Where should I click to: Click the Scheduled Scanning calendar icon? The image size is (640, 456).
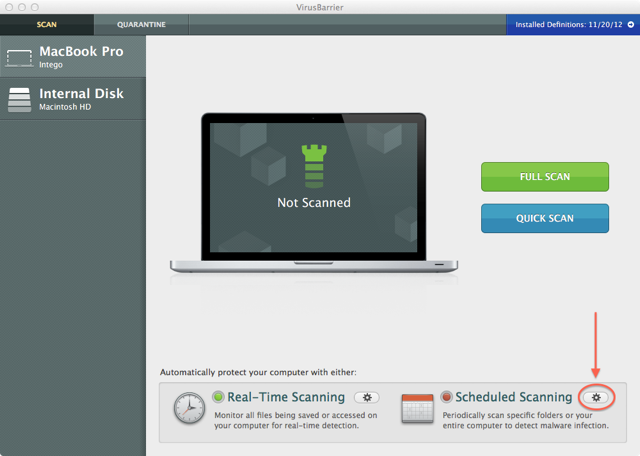click(x=417, y=408)
